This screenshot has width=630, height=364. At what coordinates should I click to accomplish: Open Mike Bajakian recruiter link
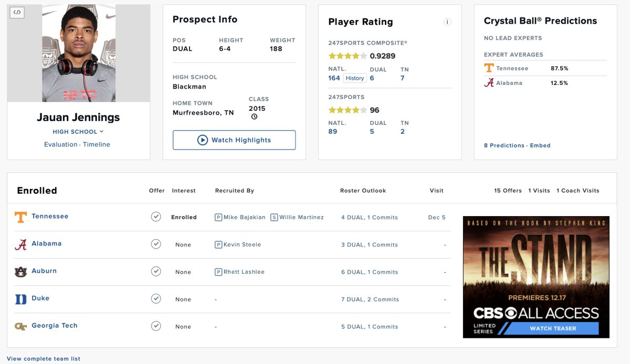point(245,217)
